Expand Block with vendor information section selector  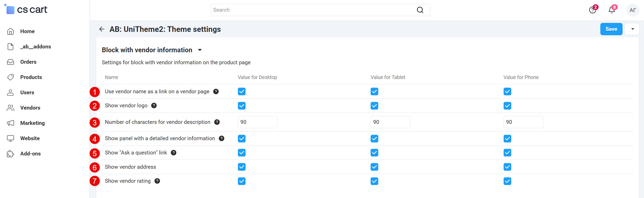coord(200,50)
